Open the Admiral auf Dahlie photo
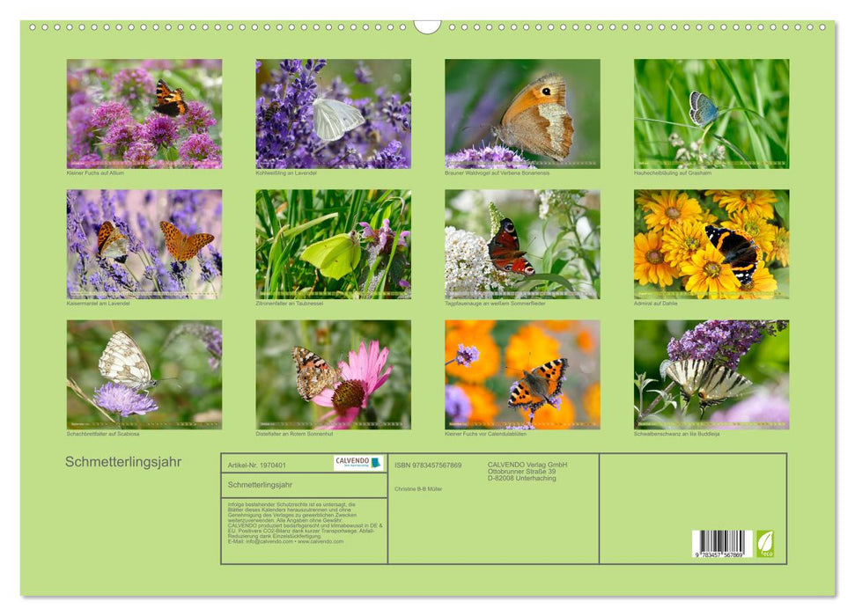 711,244
